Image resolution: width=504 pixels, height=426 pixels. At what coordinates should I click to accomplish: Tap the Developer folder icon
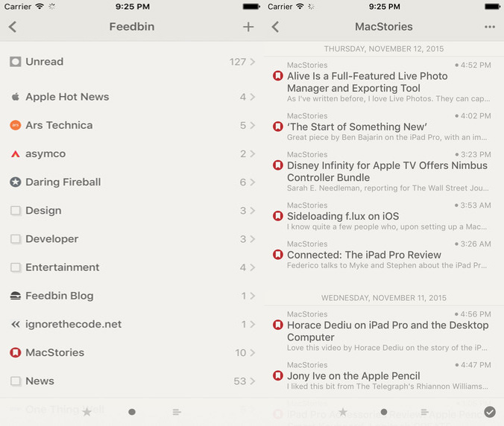16,239
